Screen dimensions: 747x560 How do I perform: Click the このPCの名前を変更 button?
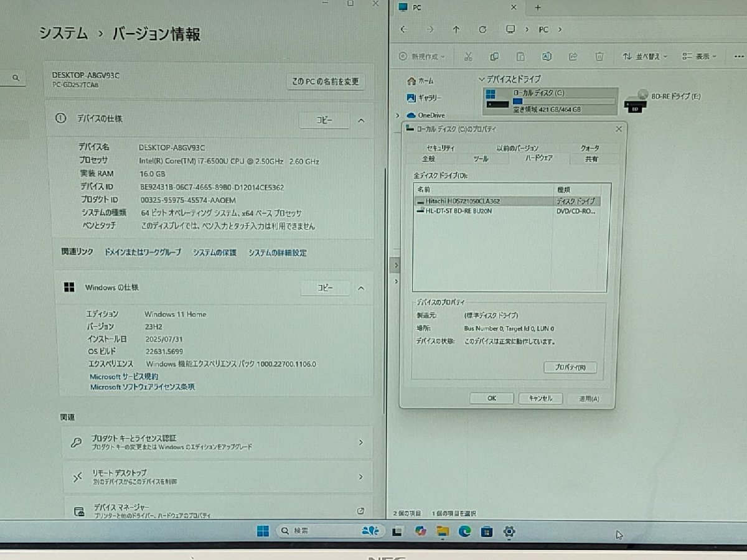pos(326,82)
